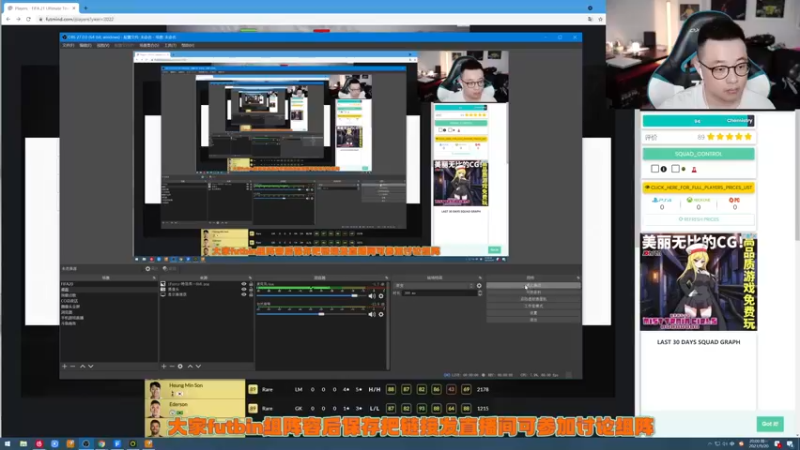
Task: Click the yellow full players prices list button
Action: click(698, 188)
